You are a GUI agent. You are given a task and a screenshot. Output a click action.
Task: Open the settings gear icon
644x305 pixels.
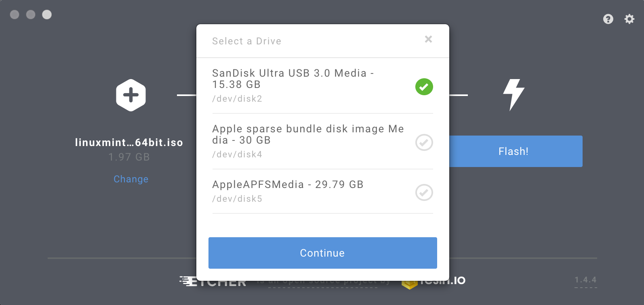(x=629, y=19)
